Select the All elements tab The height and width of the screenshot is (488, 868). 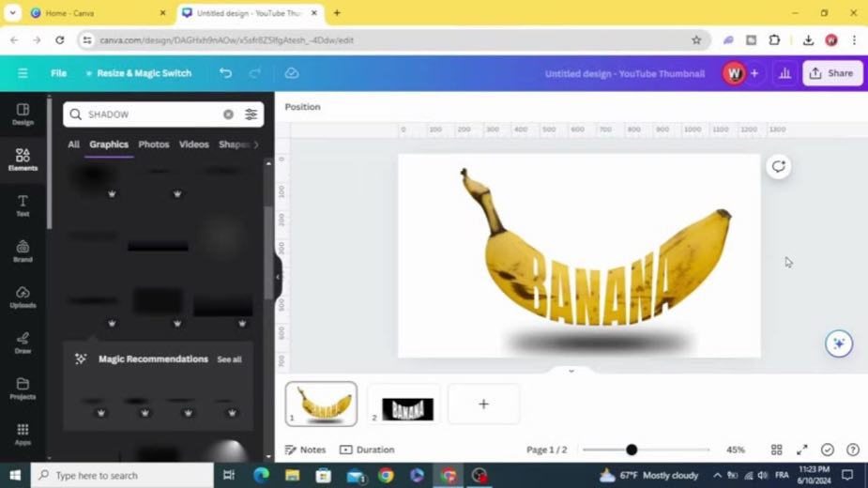click(x=73, y=145)
